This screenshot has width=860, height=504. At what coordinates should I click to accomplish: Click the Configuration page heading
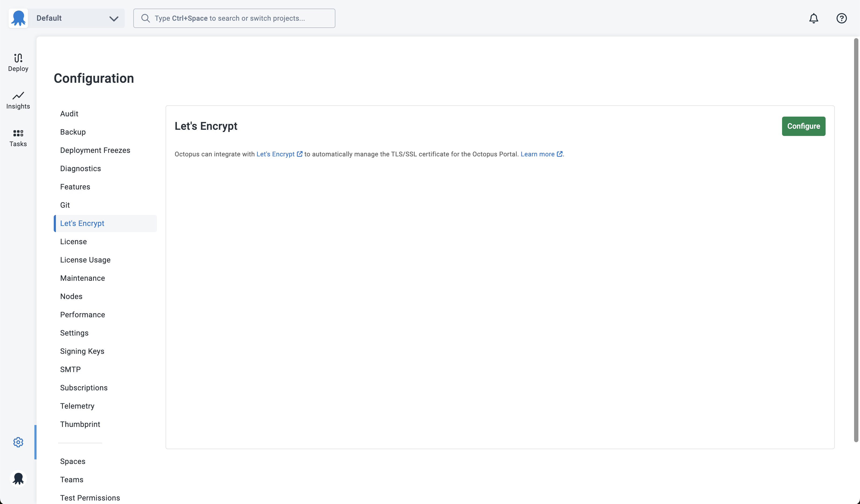point(94,78)
